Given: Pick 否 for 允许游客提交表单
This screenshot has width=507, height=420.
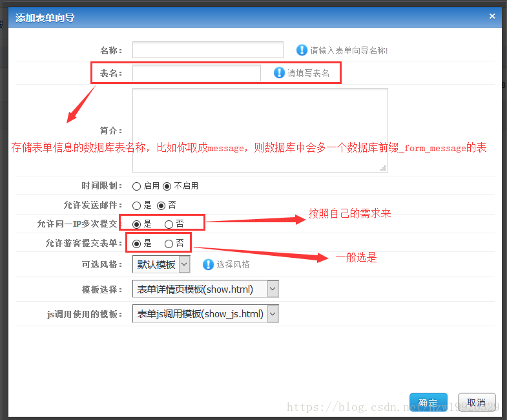Looking at the screenshot, I should (169, 244).
